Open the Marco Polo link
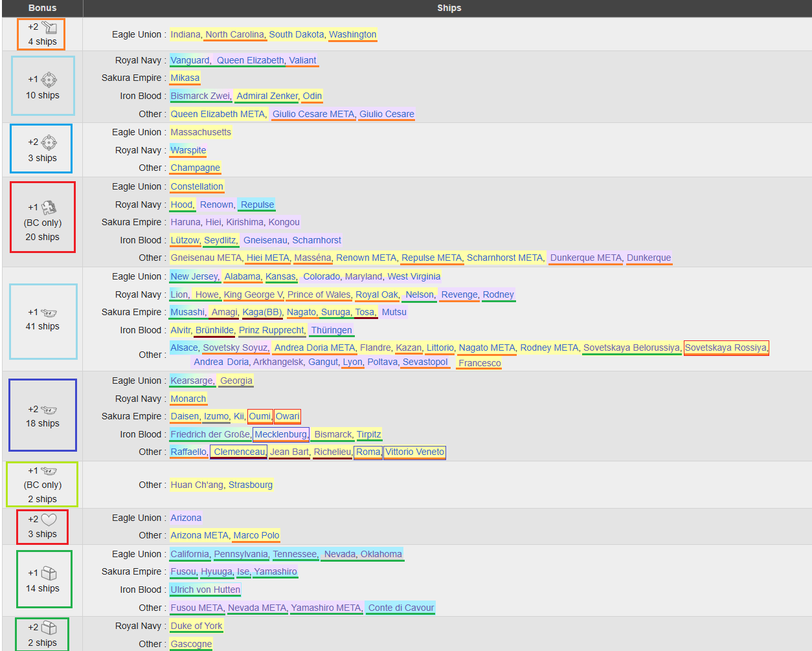 pyautogui.click(x=256, y=535)
